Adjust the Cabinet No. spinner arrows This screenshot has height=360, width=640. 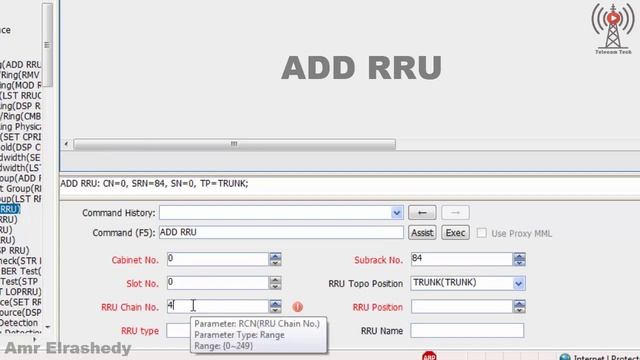click(x=275, y=259)
